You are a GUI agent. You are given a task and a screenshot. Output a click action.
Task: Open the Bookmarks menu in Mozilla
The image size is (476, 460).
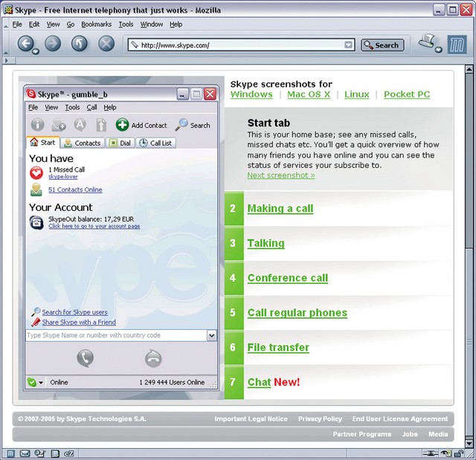pos(96,25)
